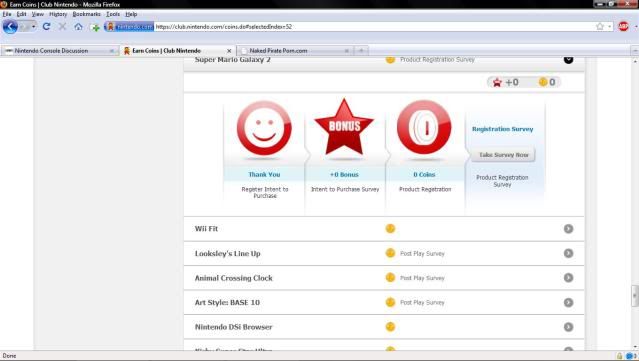Open Post Play Survey for Looksley's Line Up

(x=422, y=253)
